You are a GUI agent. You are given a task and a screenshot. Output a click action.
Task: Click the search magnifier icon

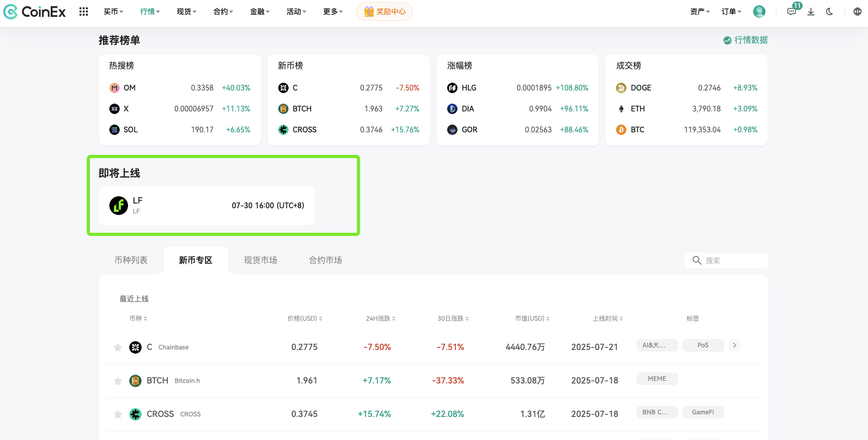[697, 261]
